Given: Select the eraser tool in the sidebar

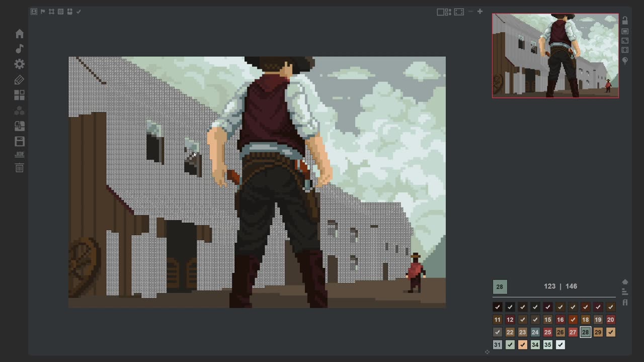Looking at the screenshot, I should (19, 80).
